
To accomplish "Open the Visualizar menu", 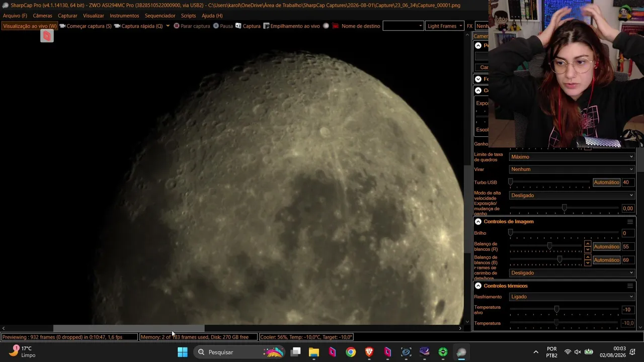I will tap(94, 16).
